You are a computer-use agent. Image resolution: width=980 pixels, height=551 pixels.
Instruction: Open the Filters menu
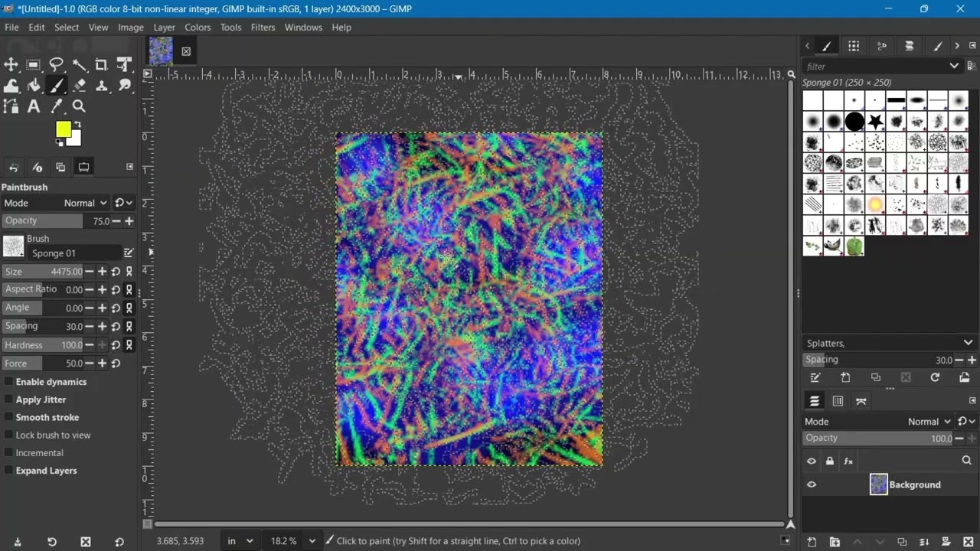(263, 28)
